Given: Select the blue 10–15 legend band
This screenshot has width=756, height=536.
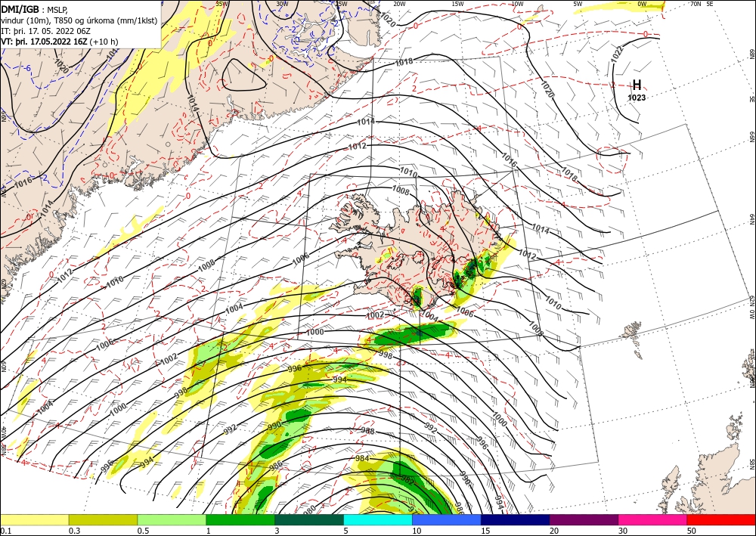Looking at the screenshot, I should 447,520.
